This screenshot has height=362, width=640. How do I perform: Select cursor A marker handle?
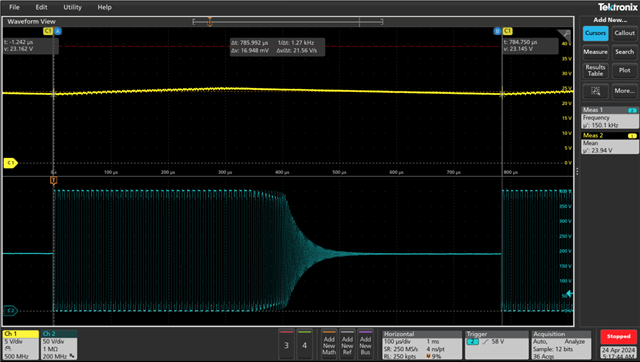(58, 31)
